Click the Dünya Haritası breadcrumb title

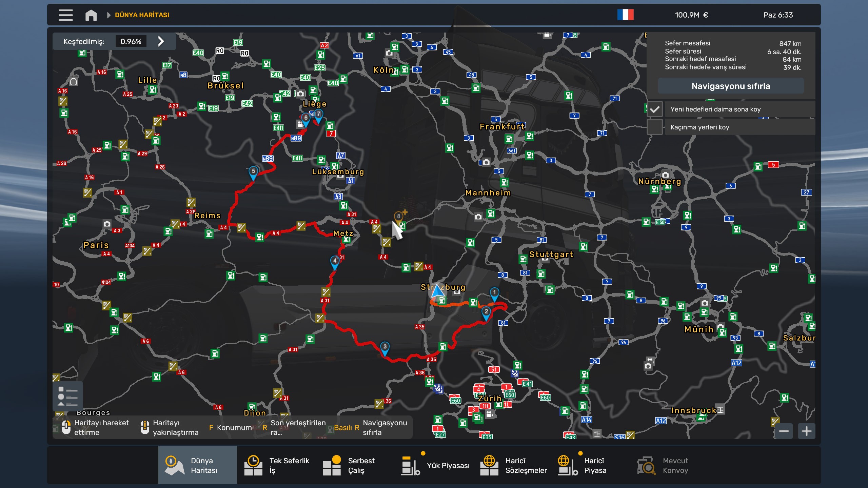tap(142, 15)
